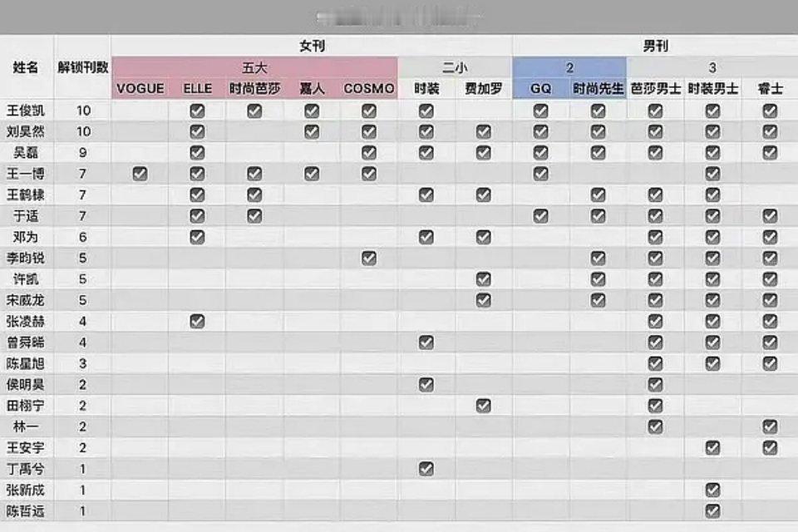This screenshot has width=798, height=532.
Task: Select the 姓名 column header
Action: coord(26,66)
